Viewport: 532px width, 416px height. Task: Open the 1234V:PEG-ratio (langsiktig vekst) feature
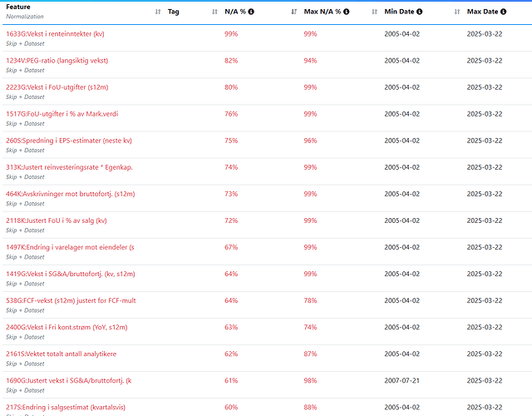point(57,61)
